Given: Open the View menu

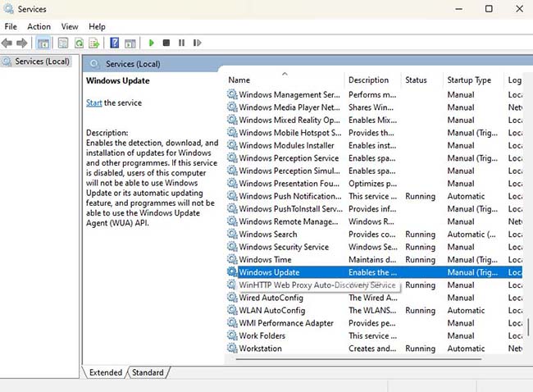Looking at the screenshot, I should coord(70,26).
